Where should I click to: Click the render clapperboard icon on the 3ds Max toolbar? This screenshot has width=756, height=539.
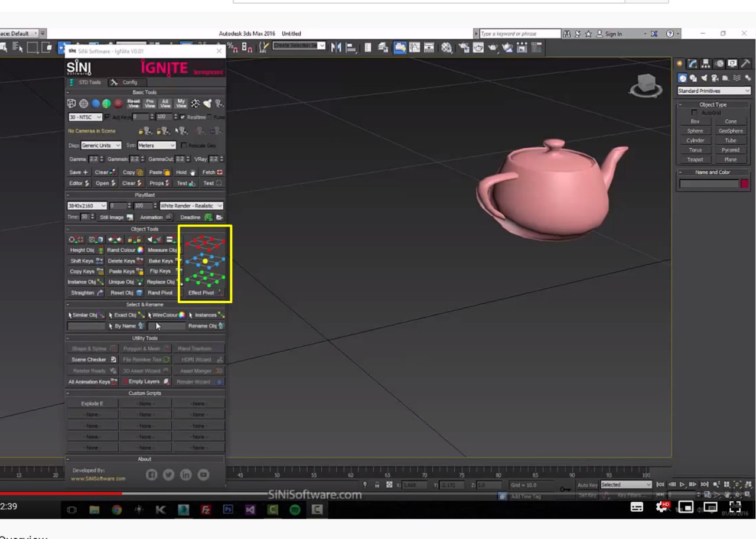tap(522, 48)
